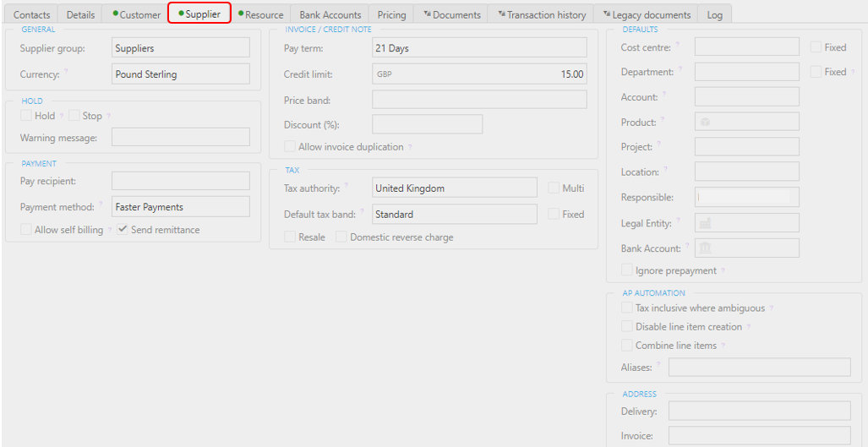Open the Legacy documents tab
Viewport: 868px width, 447px height.
click(646, 15)
